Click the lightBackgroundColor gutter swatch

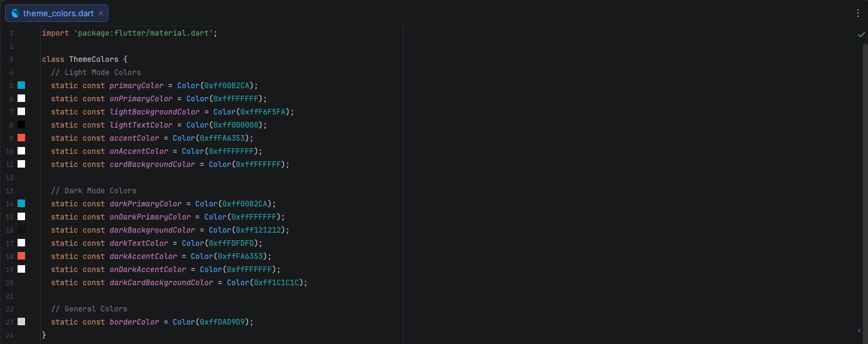[21, 111]
